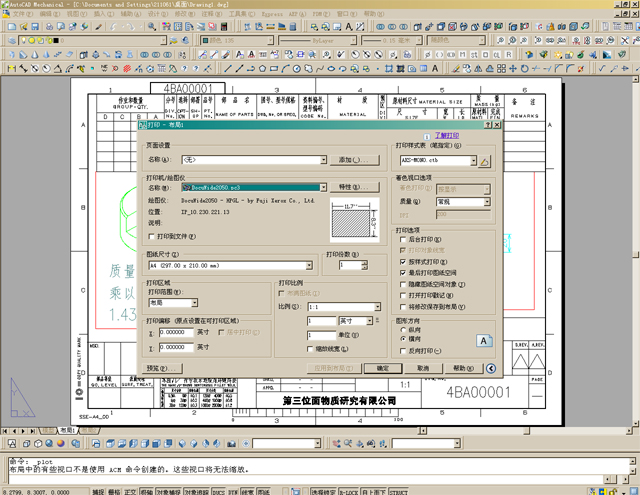Screen dimensions: 640x495
Task: Click the Add page setup button
Action: point(354,160)
